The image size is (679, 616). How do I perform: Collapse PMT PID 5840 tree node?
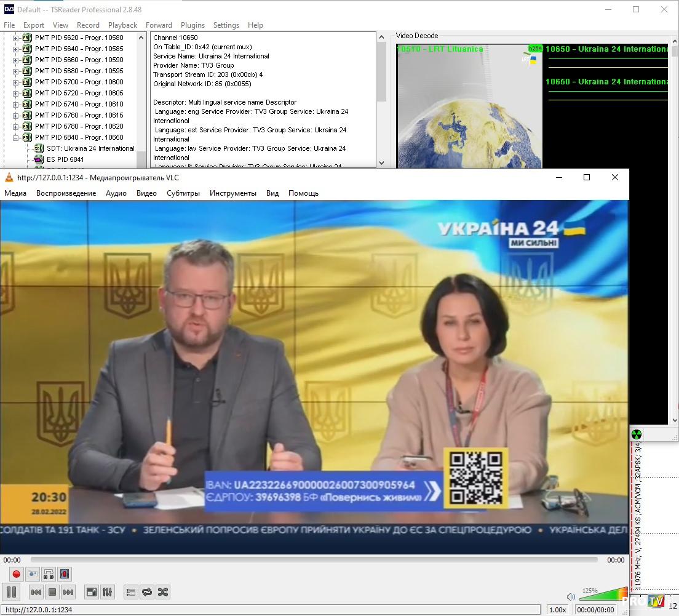16,137
